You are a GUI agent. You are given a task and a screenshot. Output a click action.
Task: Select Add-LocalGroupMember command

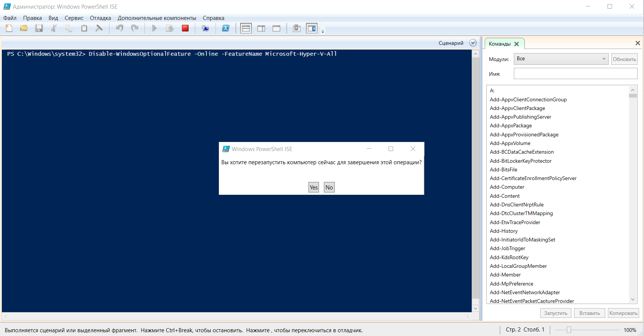coord(518,266)
